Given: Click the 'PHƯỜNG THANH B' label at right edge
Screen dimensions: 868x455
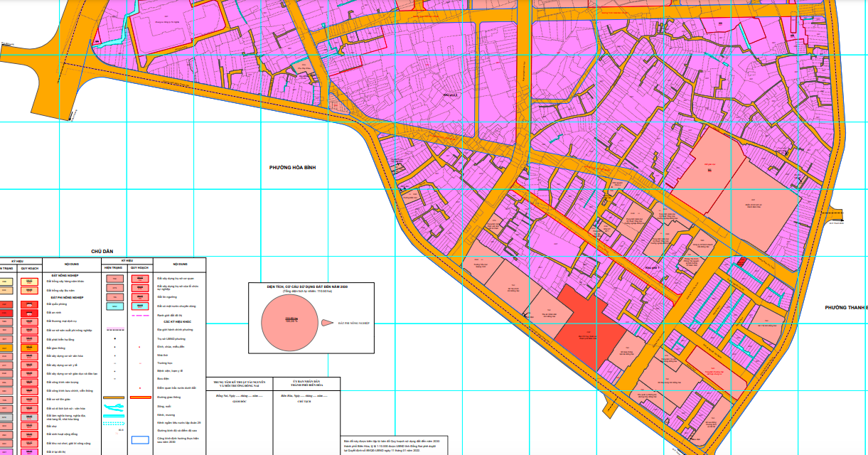Looking at the screenshot, I should [846, 307].
